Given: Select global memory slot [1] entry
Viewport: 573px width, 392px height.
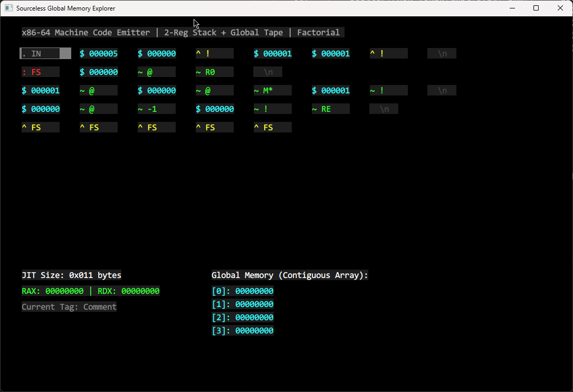Looking at the screenshot, I should 242,304.
